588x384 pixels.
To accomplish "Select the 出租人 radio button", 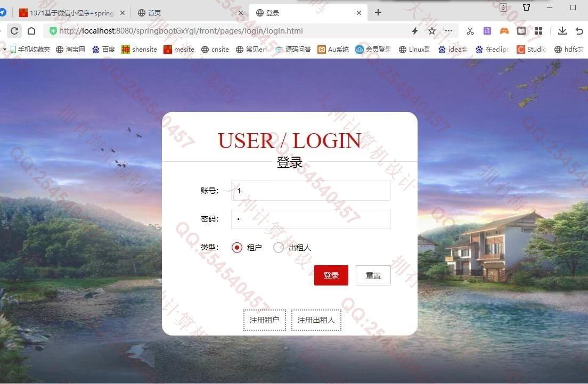I will [279, 248].
